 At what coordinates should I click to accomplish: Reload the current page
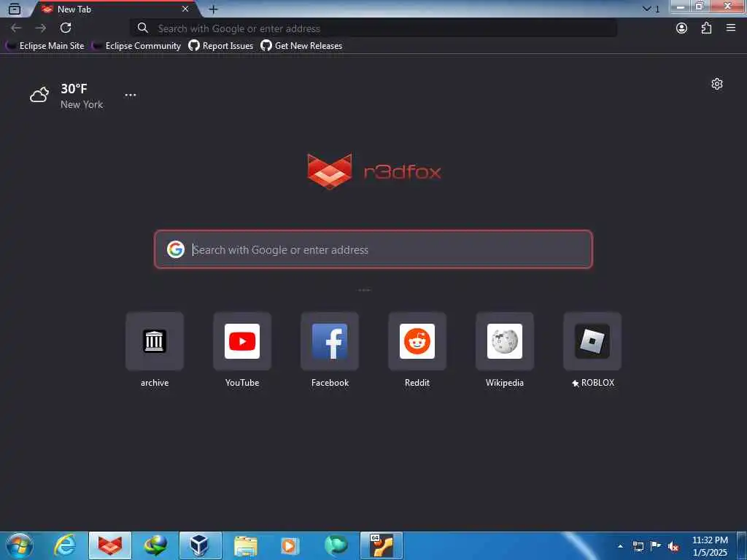66,28
